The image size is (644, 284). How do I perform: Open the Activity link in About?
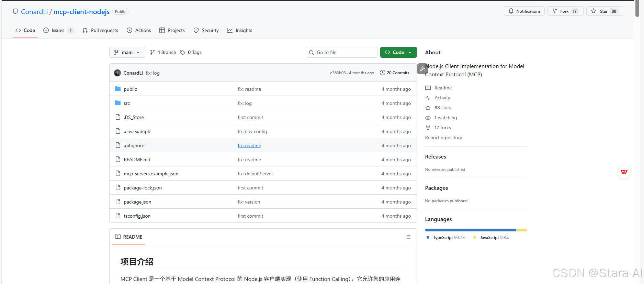(438, 98)
